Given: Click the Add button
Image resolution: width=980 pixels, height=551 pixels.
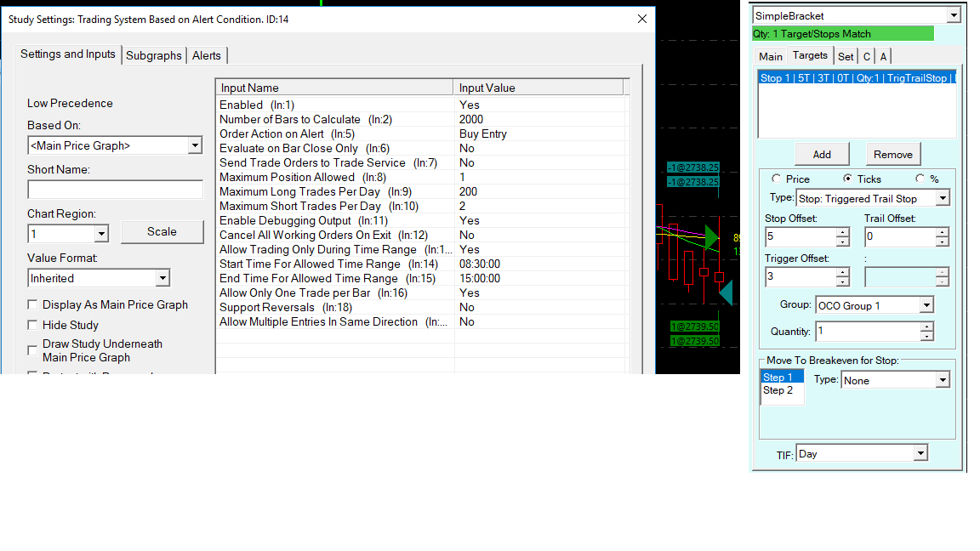Looking at the screenshot, I should click(822, 154).
